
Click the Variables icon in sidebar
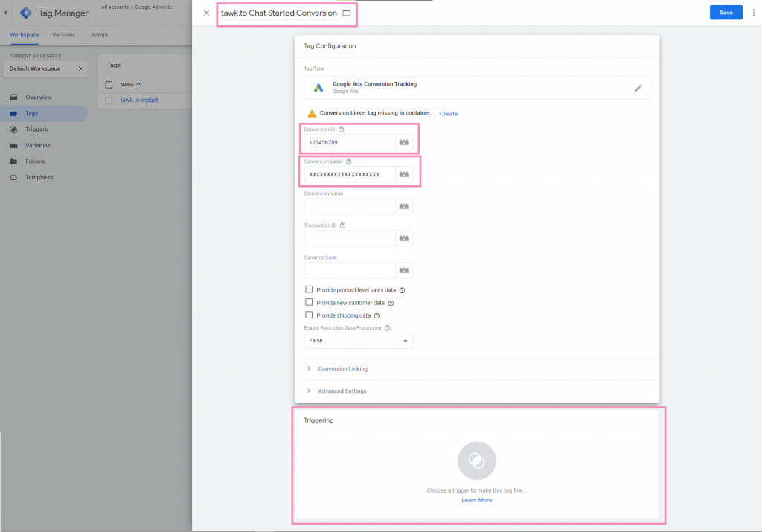tap(13, 146)
